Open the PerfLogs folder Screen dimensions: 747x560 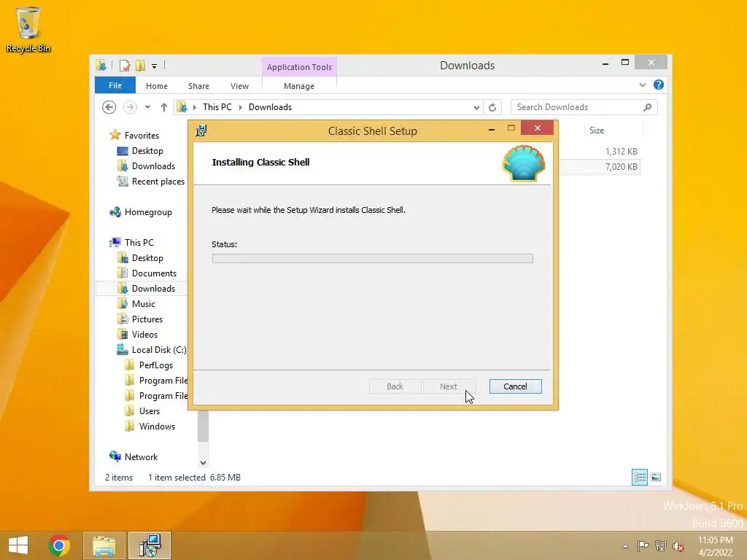coord(156,365)
